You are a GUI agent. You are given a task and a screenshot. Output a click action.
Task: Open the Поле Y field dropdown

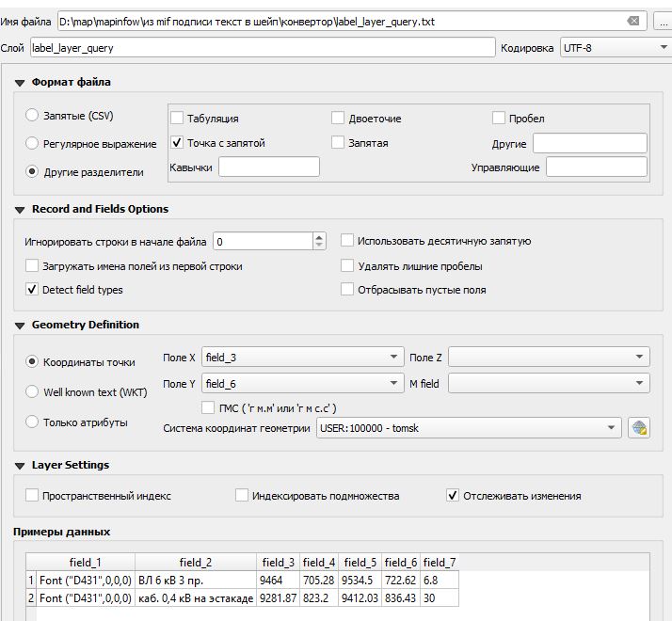click(x=302, y=383)
